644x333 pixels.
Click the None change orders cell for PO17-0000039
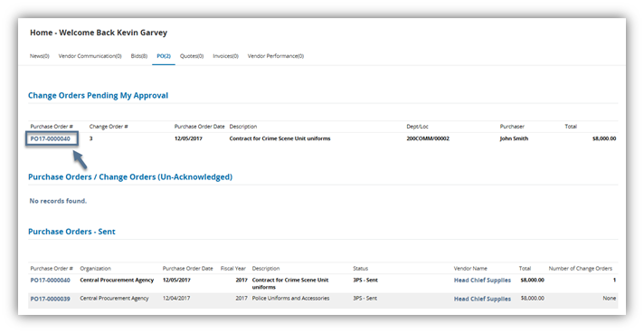click(609, 298)
